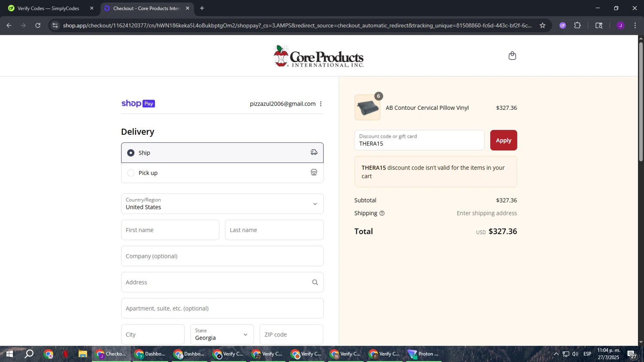Open the Checko... taskbar Chrome window
The image size is (644, 362).
click(111, 354)
